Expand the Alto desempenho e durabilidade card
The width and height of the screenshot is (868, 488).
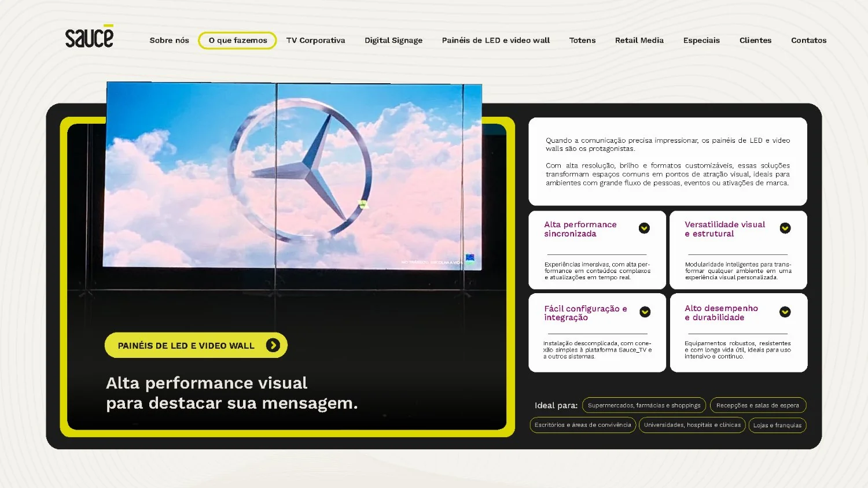(x=785, y=312)
